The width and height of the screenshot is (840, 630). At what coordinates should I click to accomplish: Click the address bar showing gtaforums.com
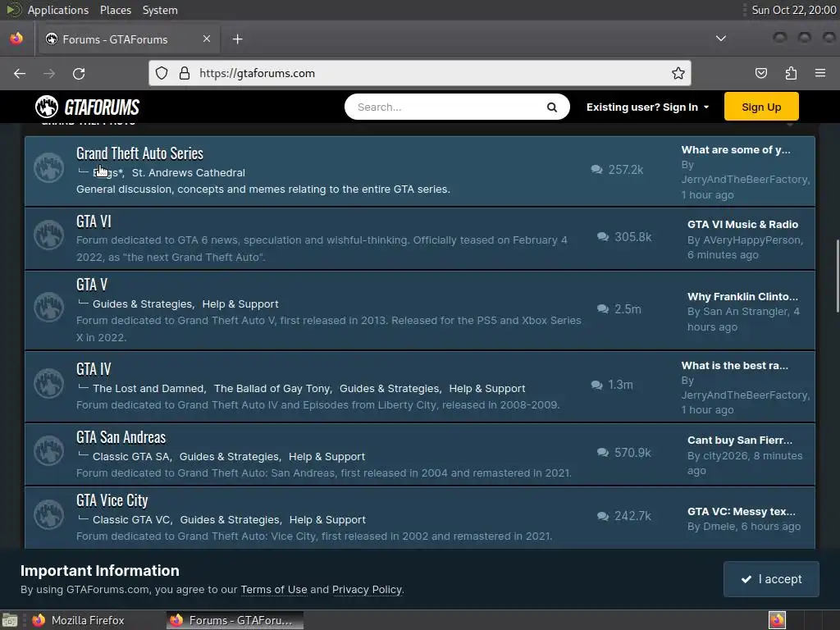pyautogui.click(x=420, y=73)
